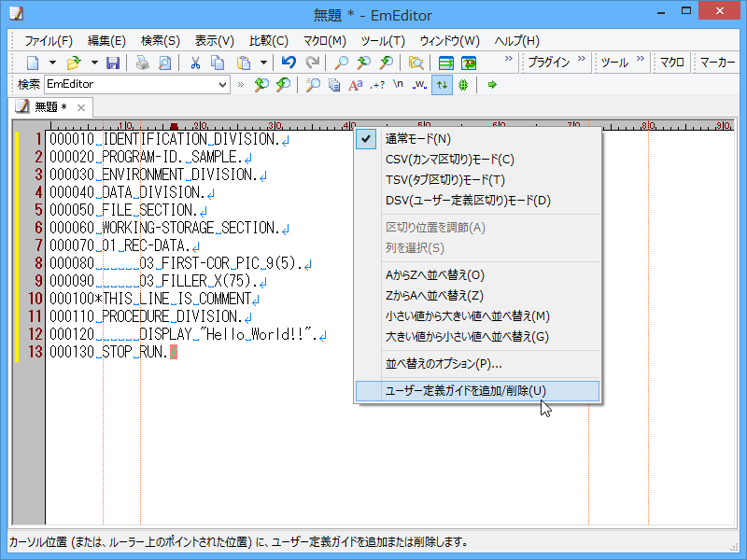
Task: Open the 比較(C) menu
Action: click(x=269, y=41)
